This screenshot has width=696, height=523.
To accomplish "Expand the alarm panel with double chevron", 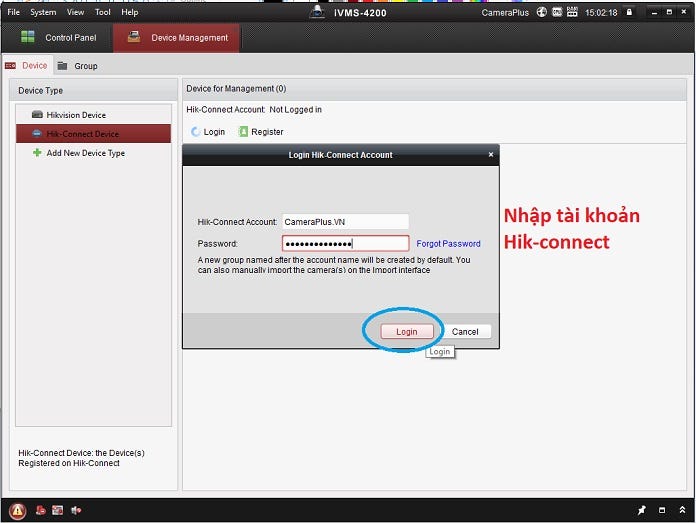I will (x=682, y=510).
